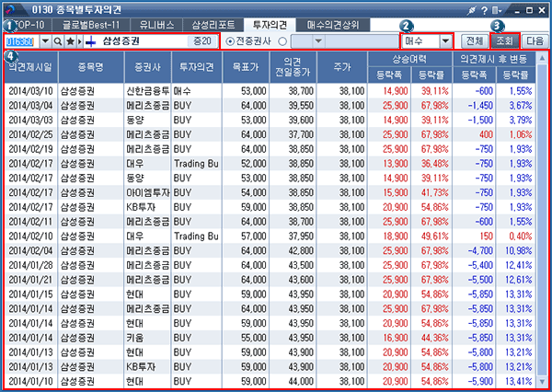Switch to the 글로벌Best-11 tab

point(91,25)
